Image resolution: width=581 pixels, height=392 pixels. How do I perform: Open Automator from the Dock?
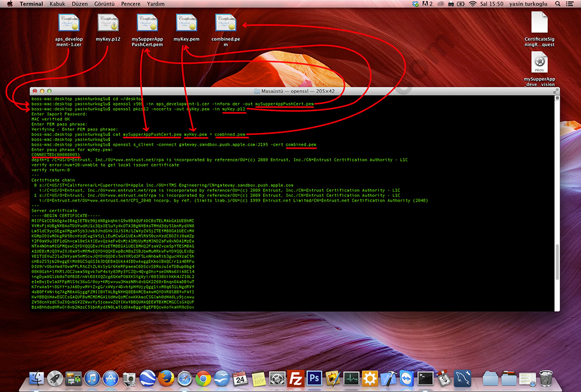point(444,378)
